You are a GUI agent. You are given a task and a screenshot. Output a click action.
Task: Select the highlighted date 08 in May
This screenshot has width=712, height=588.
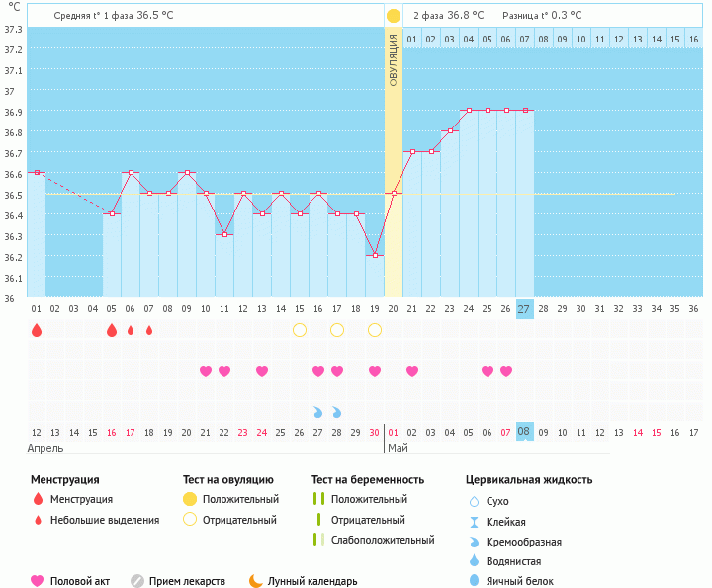(x=525, y=432)
